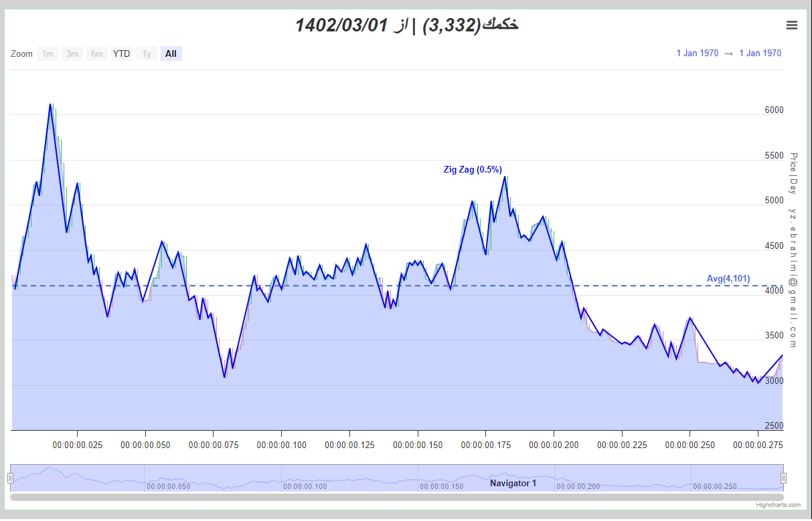The width and height of the screenshot is (812, 521).
Task: Select the 3m zoom range button
Action: click(72, 54)
